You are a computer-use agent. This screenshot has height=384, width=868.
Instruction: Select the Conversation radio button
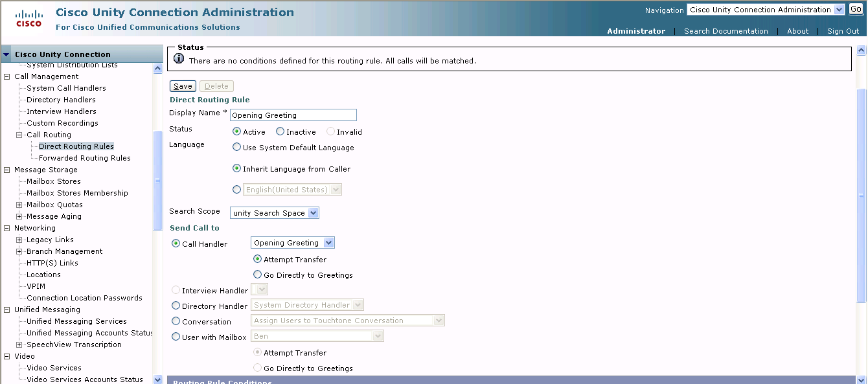click(176, 321)
